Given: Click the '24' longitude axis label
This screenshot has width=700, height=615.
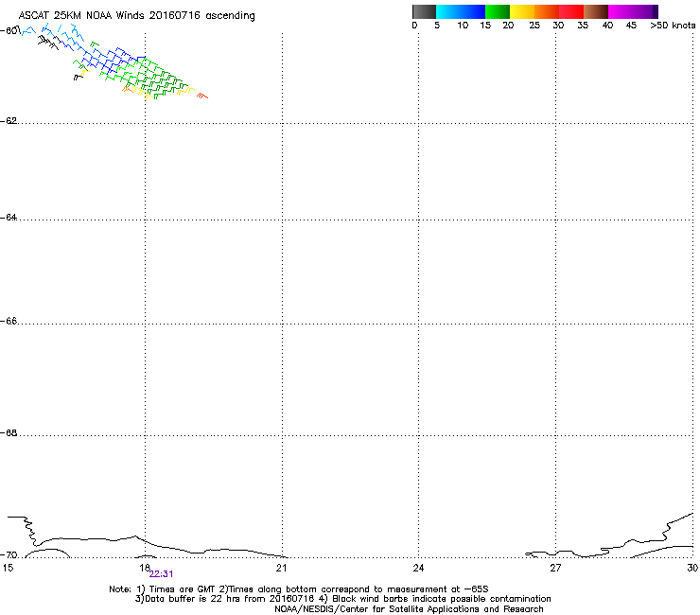Looking at the screenshot, I should [x=418, y=568].
